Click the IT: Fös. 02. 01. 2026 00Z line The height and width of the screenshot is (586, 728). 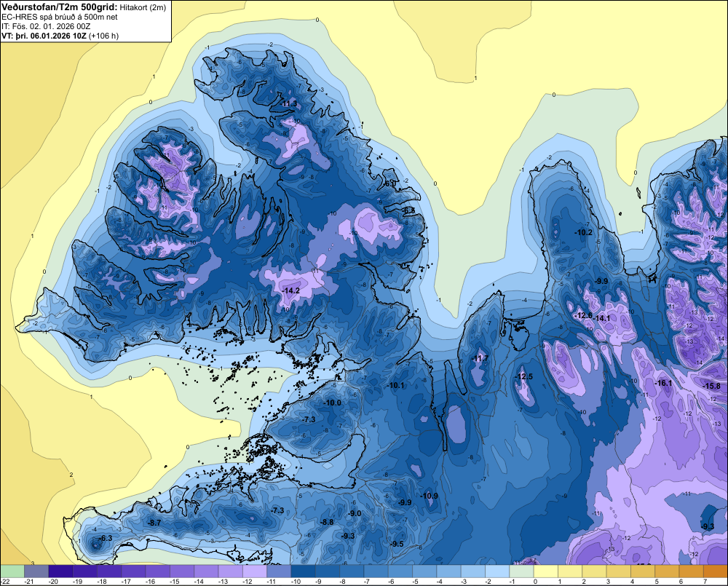coord(46,26)
